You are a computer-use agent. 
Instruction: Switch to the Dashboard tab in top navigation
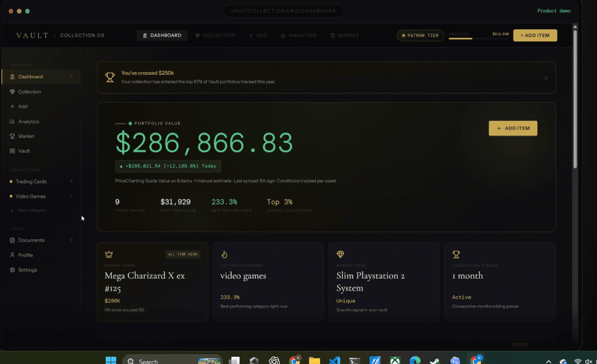click(x=162, y=35)
